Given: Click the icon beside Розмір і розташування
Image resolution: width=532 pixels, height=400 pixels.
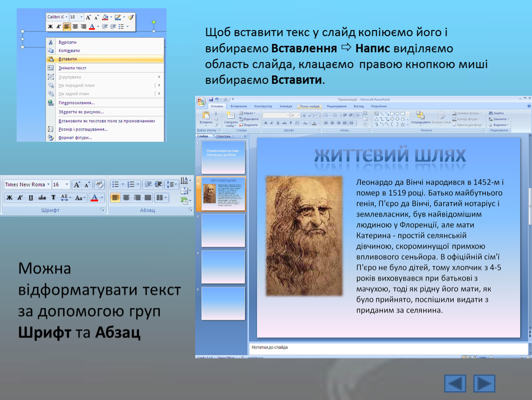Looking at the screenshot, I should (51, 129).
